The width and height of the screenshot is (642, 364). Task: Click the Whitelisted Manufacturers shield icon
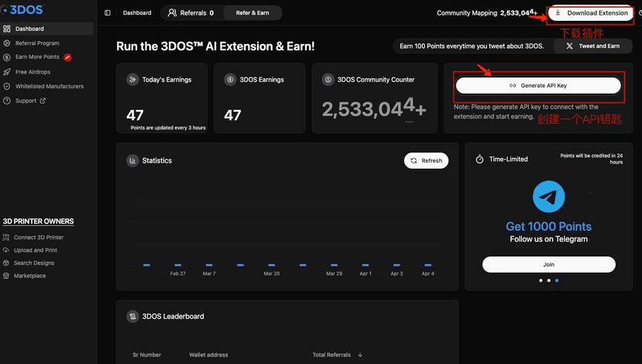(x=6, y=87)
